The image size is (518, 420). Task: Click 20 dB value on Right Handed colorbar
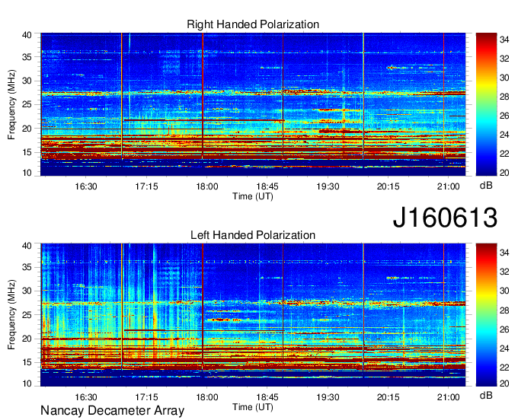click(x=504, y=173)
